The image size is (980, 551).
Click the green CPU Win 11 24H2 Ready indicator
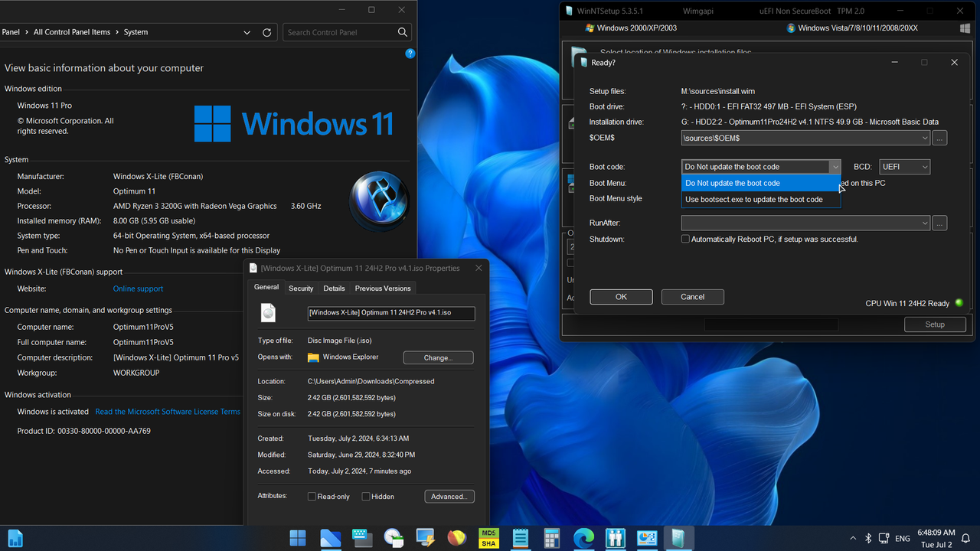pyautogui.click(x=959, y=303)
